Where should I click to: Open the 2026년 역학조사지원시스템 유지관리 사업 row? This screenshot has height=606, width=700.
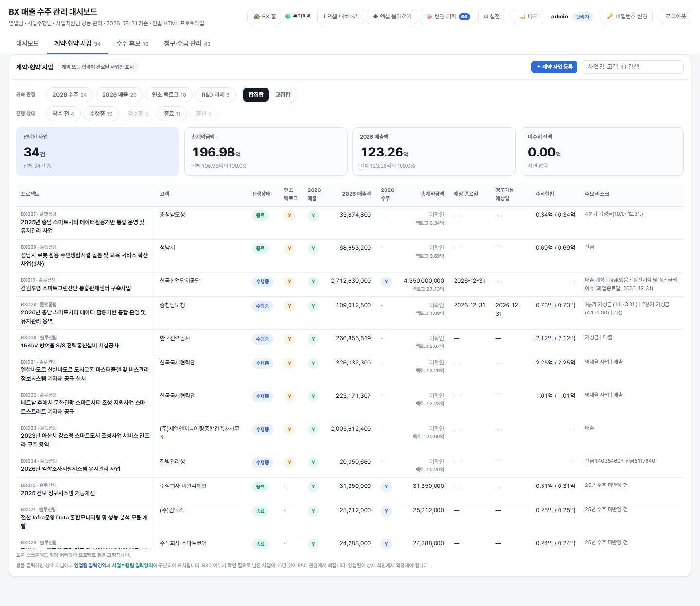tap(350, 466)
